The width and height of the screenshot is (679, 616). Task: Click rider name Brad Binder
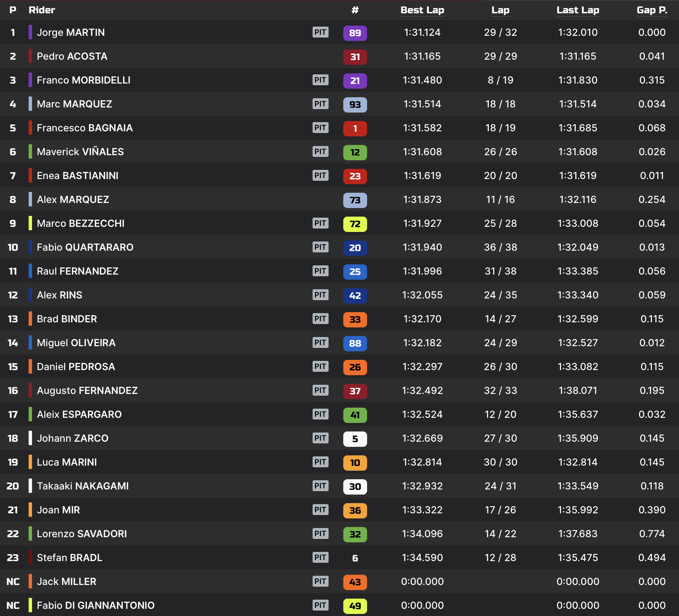click(67, 319)
